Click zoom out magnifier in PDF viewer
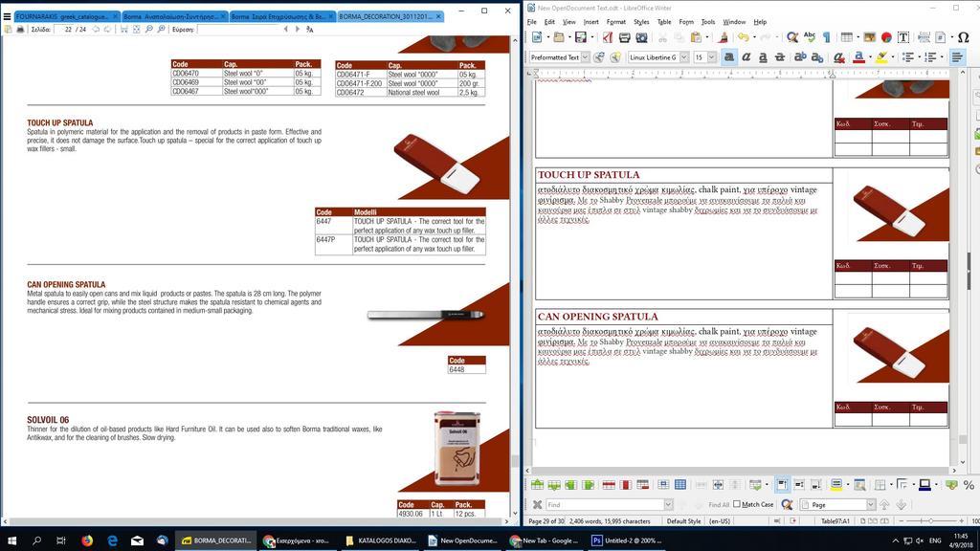 (x=148, y=30)
